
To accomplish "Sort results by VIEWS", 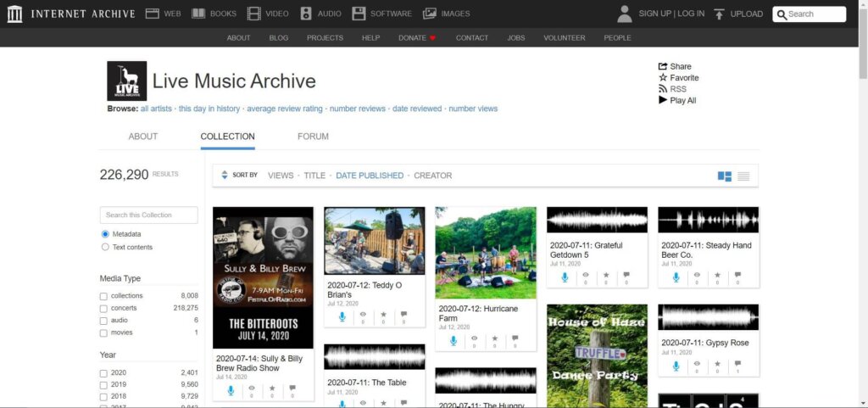I will [281, 176].
